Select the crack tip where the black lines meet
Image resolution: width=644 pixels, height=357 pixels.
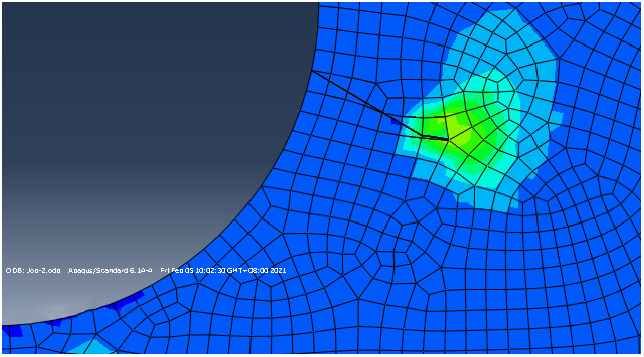point(448,139)
